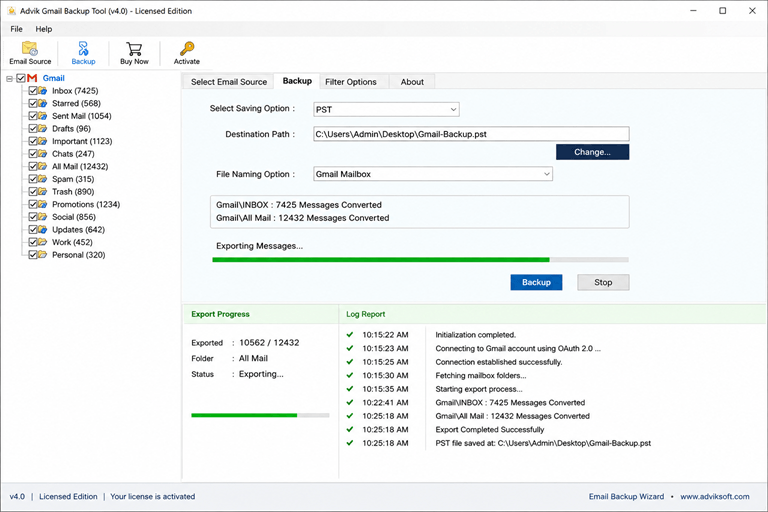Click the Chats folder icon
Viewport: 768px width, 512px height.
tap(43, 154)
